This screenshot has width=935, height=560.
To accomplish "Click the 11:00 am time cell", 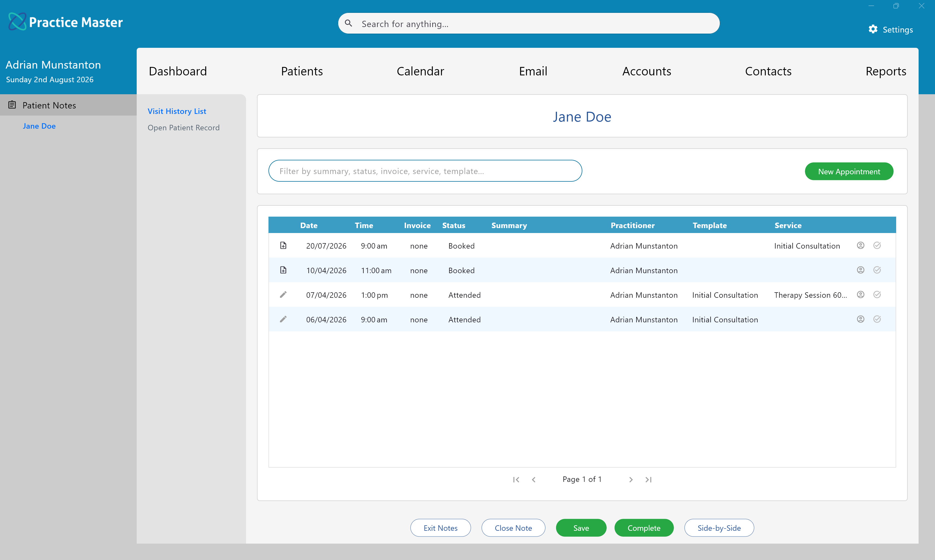I will (376, 270).
